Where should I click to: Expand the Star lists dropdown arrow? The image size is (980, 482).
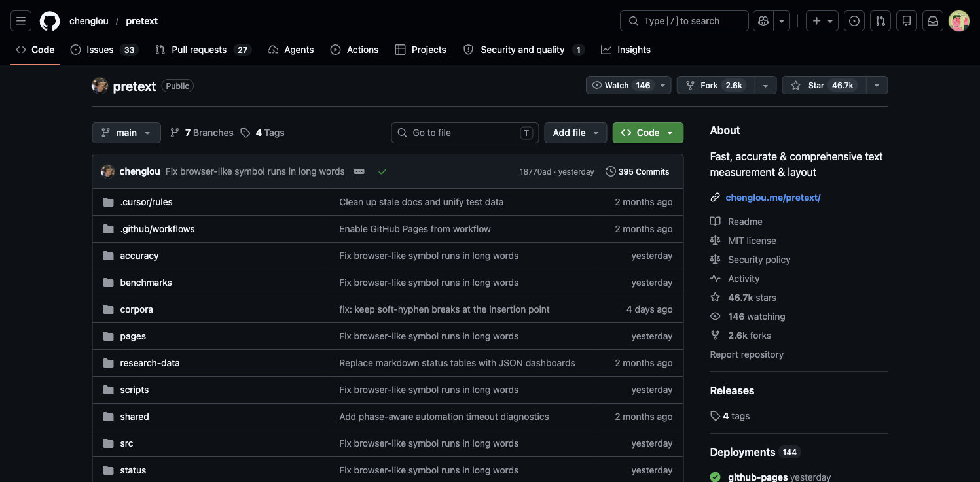pos(877,85)
